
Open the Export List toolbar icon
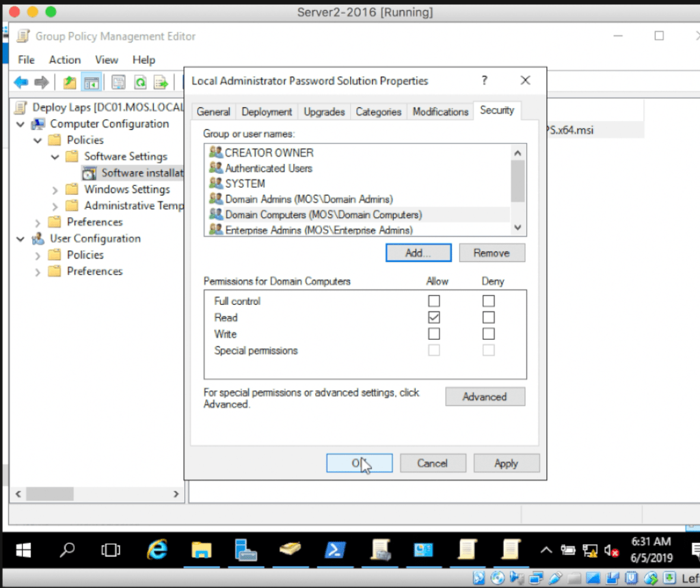coord(160,82)
